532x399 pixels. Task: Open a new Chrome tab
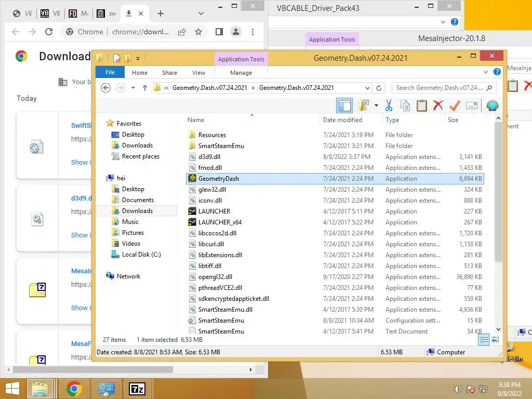click(160, 14)
